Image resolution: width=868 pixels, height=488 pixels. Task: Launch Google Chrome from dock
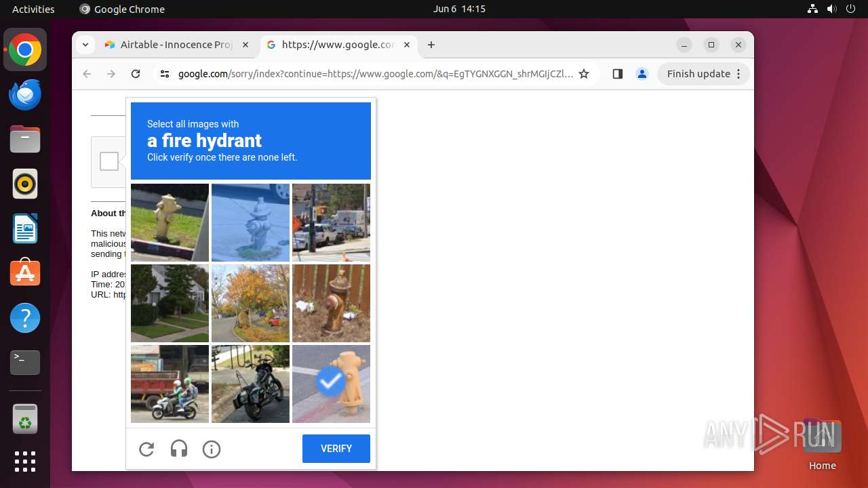(x=25, y=50)
